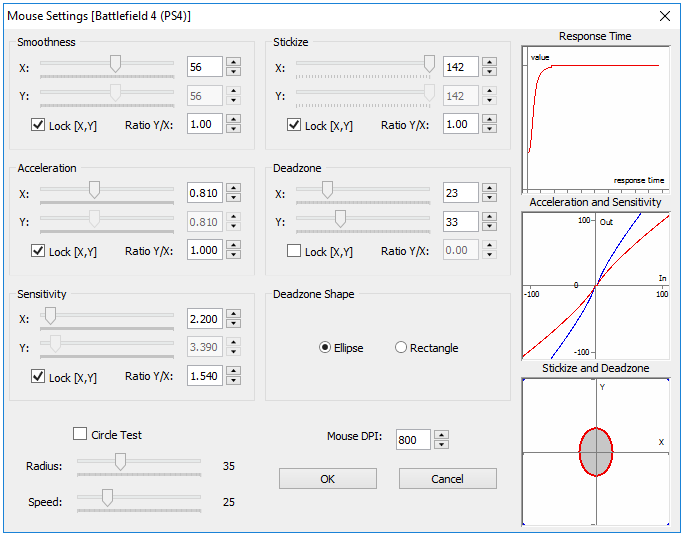
Task: Click the Acceleration X value field
Action: pyautogui.click(x=205, y=193)
